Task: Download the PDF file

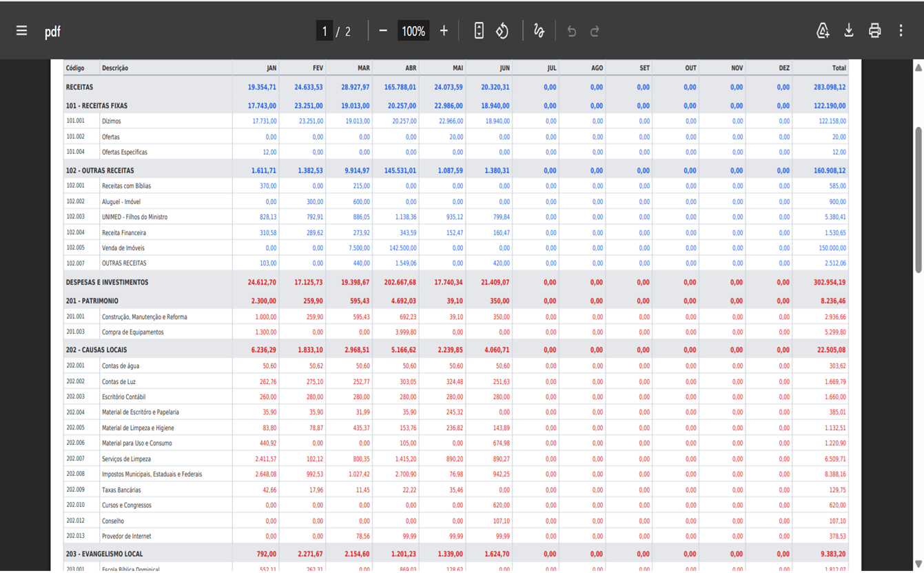Action: [x=849, y=31]
